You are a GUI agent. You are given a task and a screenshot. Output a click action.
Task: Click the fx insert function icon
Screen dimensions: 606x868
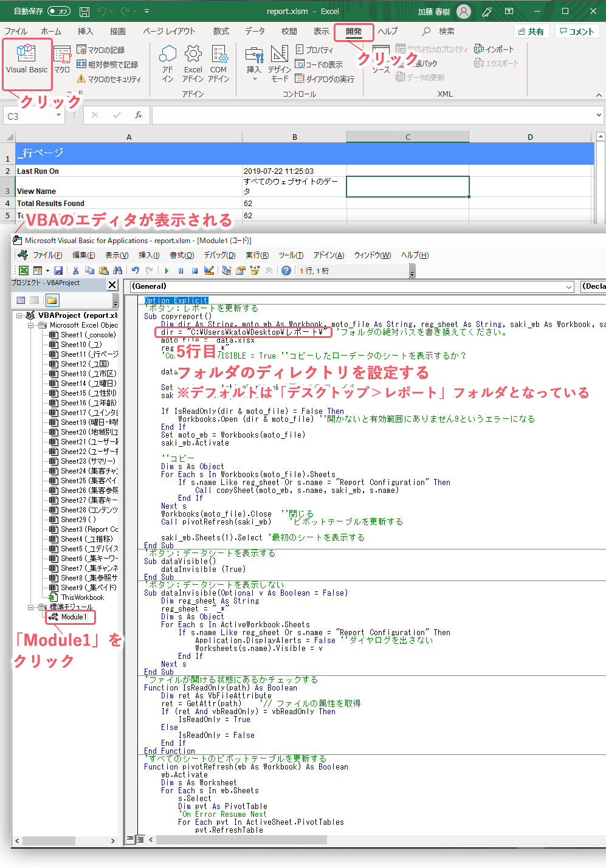pyautogui.click(x=139, y=115)
